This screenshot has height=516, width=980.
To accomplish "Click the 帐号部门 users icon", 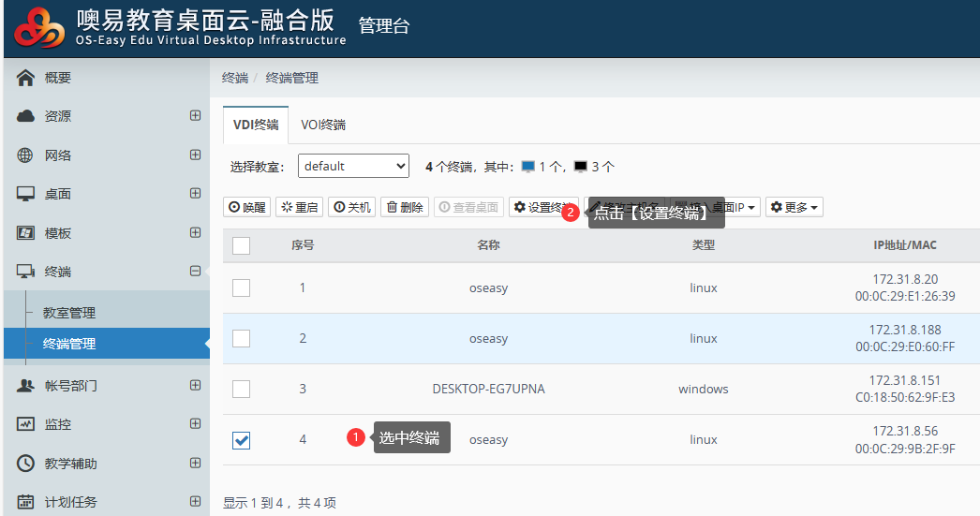I will pos(25,385).
